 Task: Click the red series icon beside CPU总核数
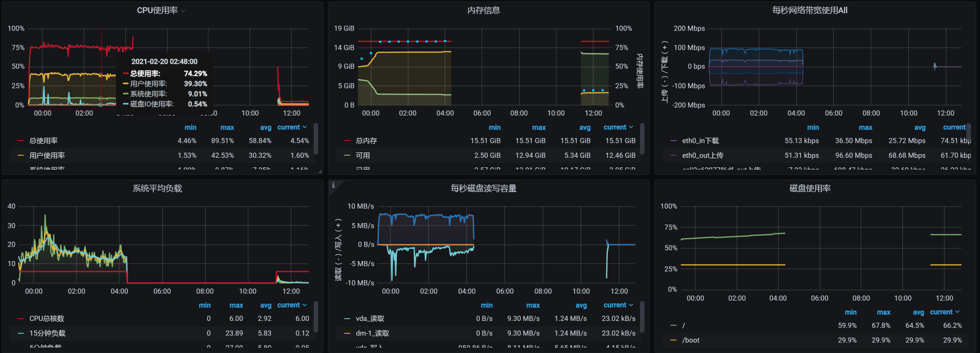[21, 318]
